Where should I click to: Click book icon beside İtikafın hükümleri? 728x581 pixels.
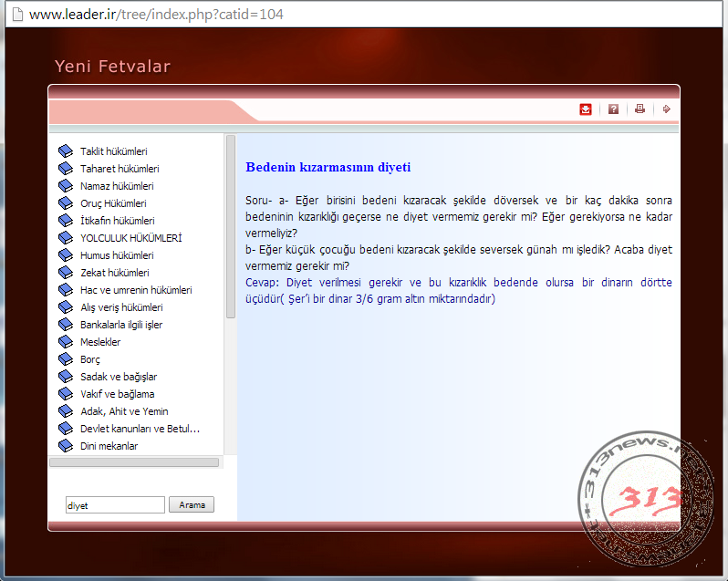66,220
